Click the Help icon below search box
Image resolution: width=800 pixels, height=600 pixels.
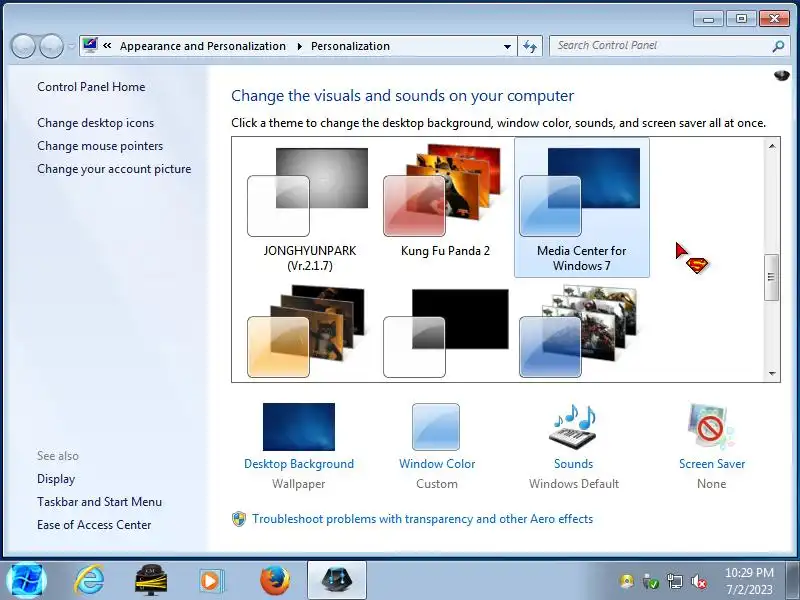781,76
